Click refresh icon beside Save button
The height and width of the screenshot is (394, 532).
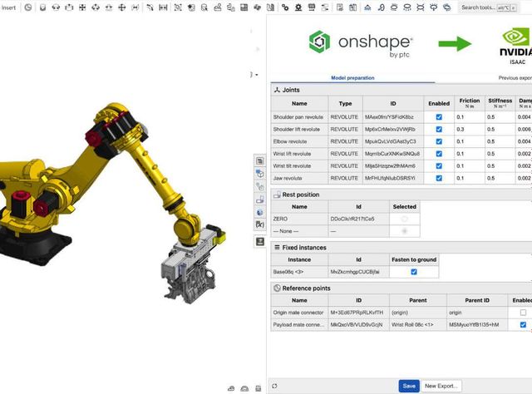pyautogui.click(x=274, y=386)
